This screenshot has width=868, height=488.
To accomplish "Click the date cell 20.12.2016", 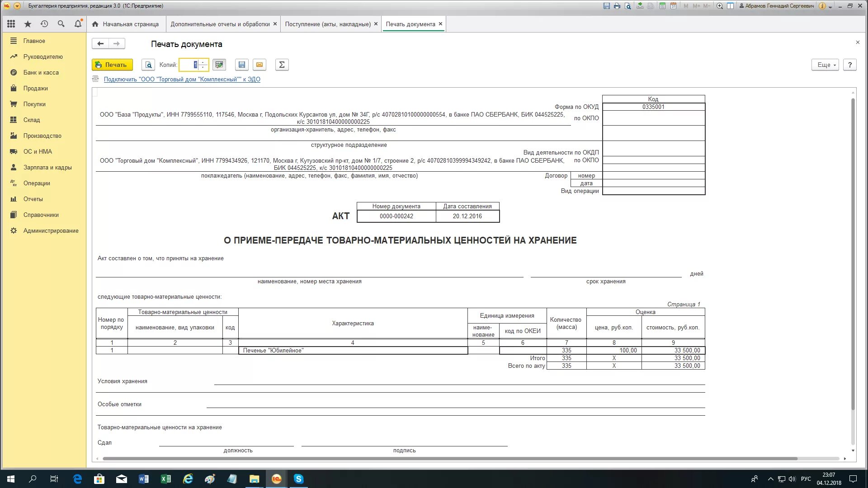I will pos(467,216).
